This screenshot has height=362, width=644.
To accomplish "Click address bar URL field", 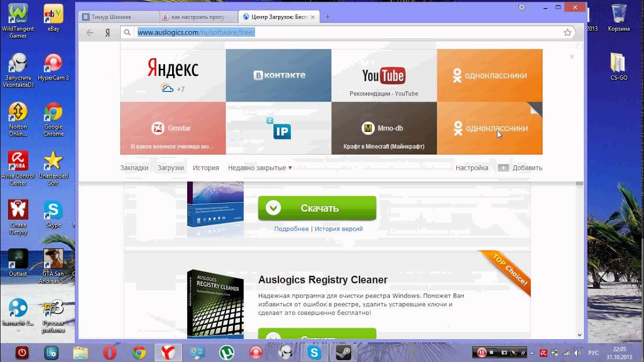I will coord(348,33).
